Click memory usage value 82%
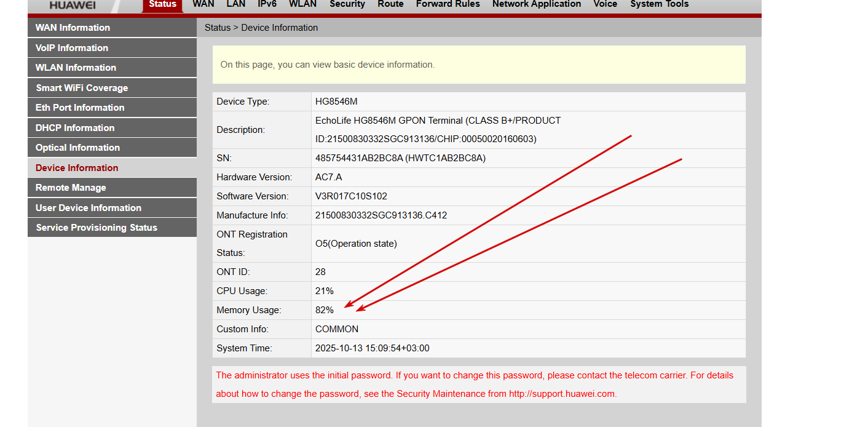 point(325,310)
